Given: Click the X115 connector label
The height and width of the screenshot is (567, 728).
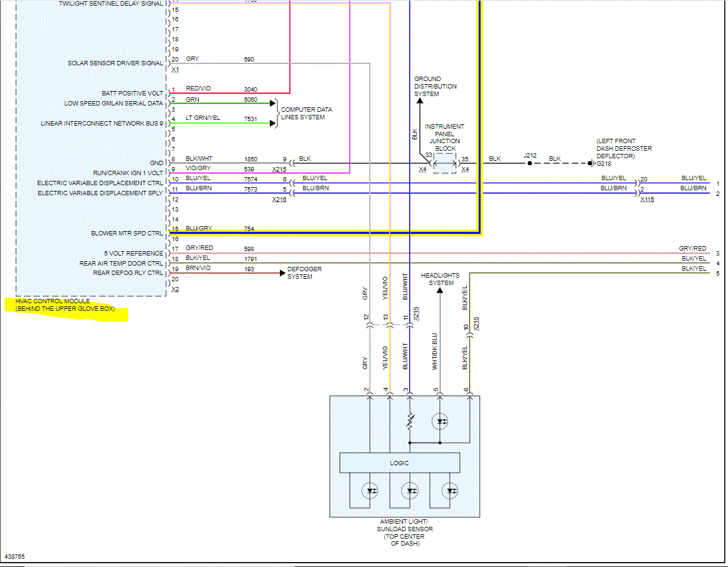Looking at the screenshot, I should pyautogui.click(x=646, y=199).
